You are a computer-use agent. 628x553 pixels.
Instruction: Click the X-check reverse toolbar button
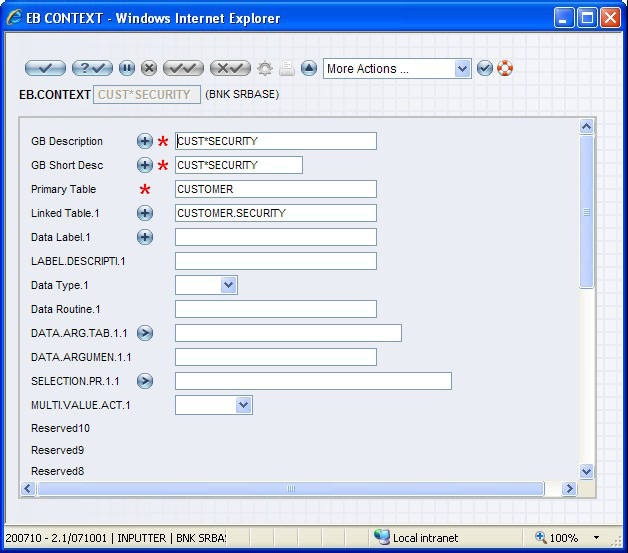[231, 68]
